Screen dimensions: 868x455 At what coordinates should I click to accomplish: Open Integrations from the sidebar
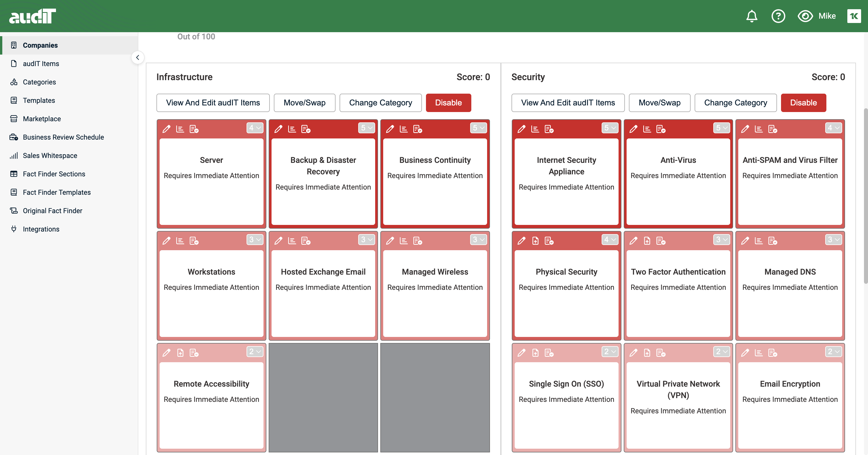point(69,229)
